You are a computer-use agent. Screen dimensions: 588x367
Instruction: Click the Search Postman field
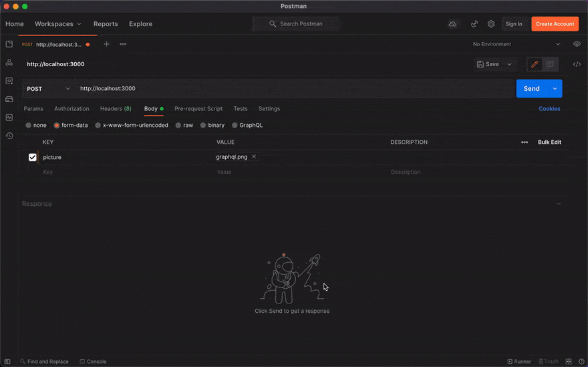coord(296,23)
